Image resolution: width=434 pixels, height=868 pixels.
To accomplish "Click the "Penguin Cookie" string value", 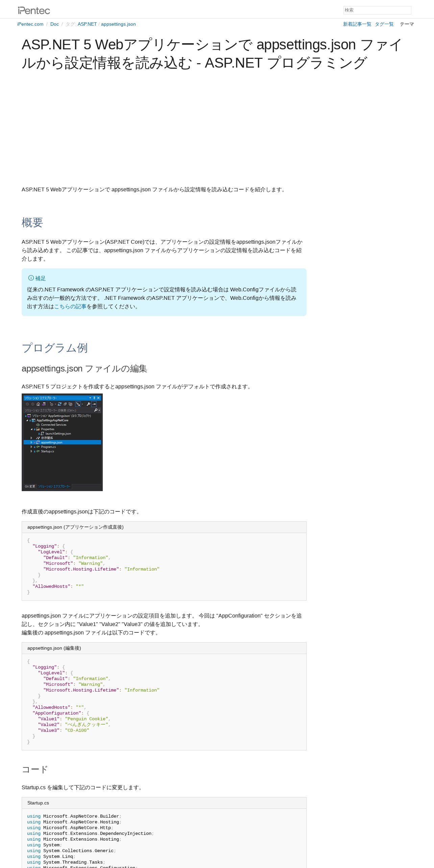I will click(87, 719).
